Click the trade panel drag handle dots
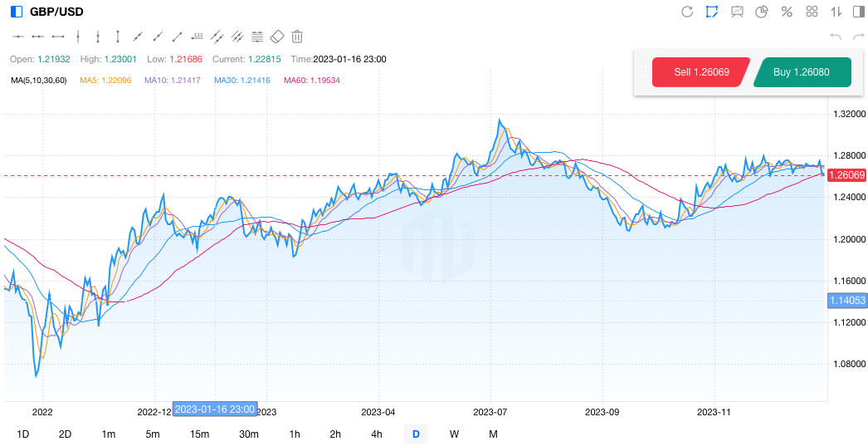 click(x=643, y=72)
